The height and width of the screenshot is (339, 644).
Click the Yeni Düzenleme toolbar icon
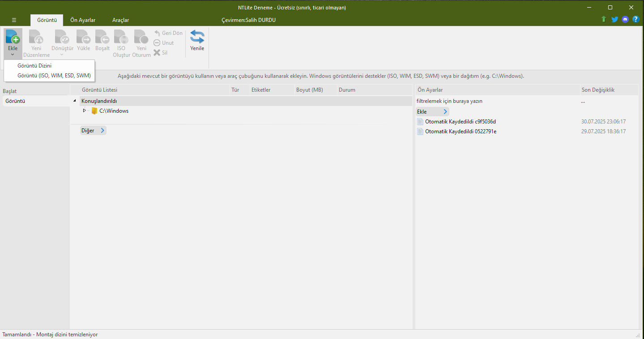36,37
